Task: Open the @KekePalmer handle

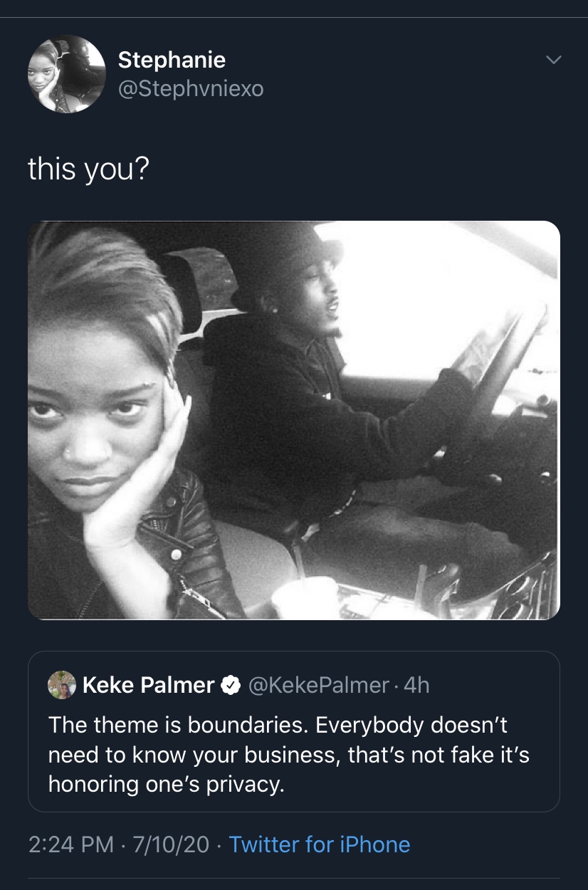Action: coord(318,685)
